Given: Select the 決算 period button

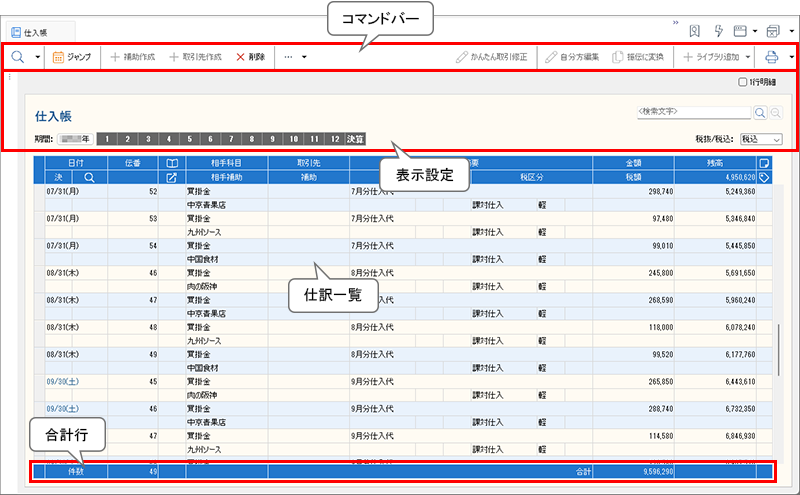Looking at the screenshot, I should click(356, 139).
